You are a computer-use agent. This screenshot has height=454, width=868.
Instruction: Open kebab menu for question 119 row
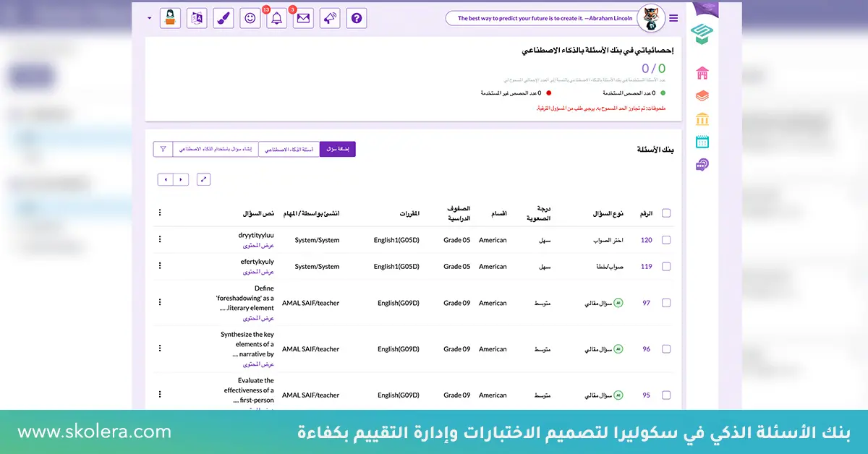click(x=160, y=266)
